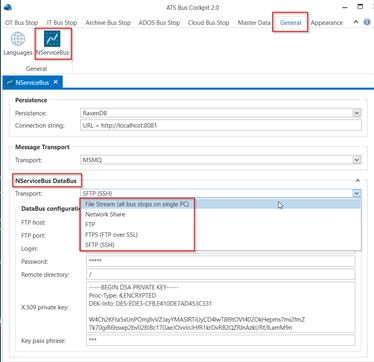Click the 'Message Transport' group title
This screenshot has height=362, width=374.
42,147
